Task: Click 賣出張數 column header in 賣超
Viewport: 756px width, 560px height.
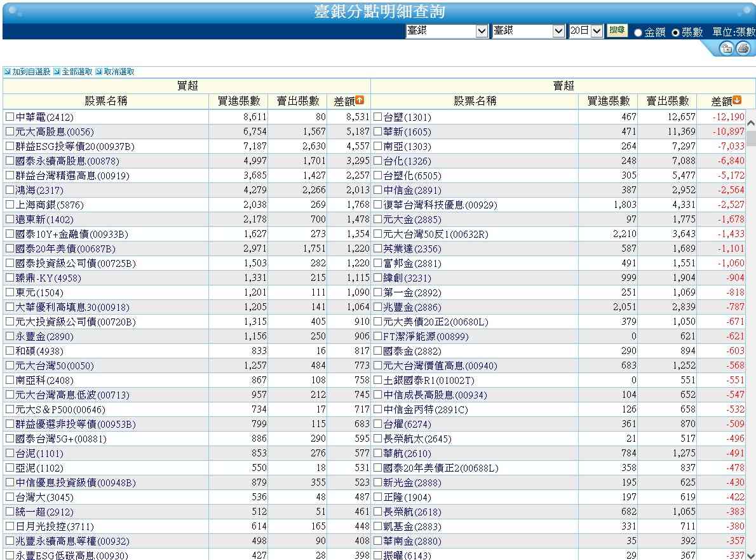Action: coord(667,101)
